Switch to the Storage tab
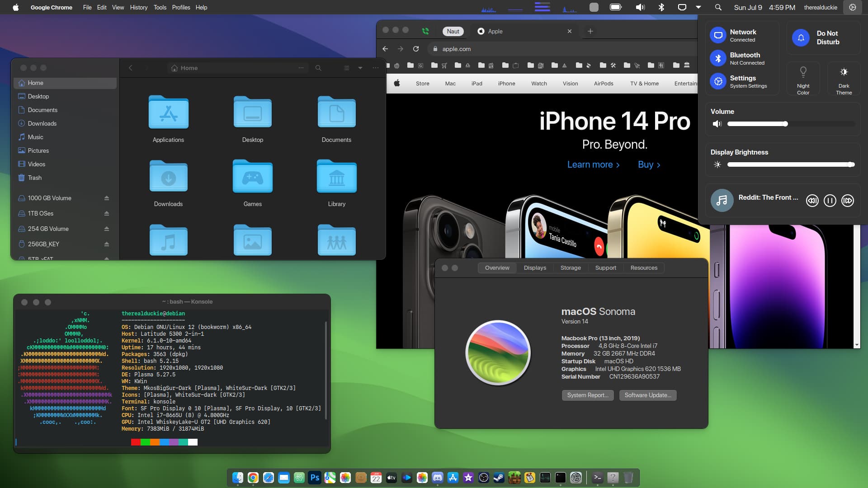The image size is (868, 488). coord(571,268)
